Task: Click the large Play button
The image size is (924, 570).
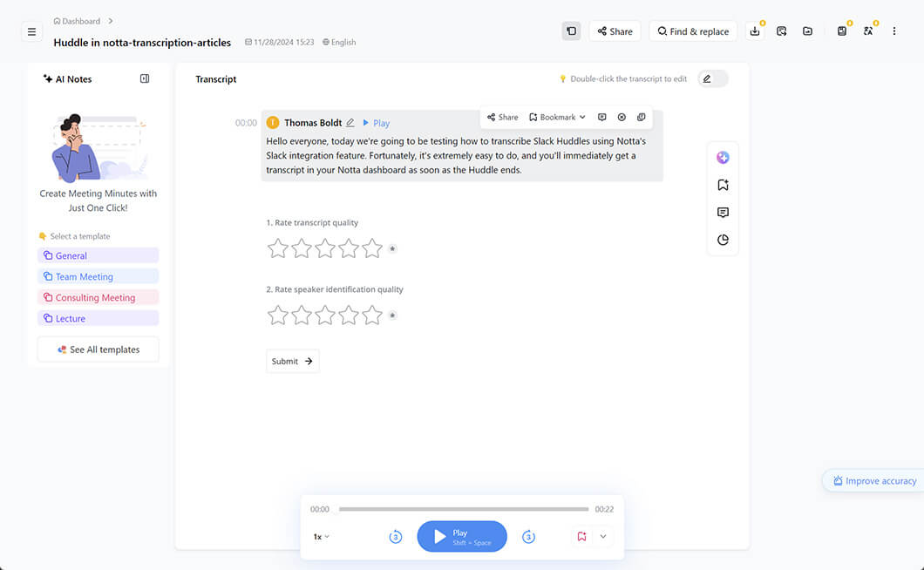Action: (462, 536)
